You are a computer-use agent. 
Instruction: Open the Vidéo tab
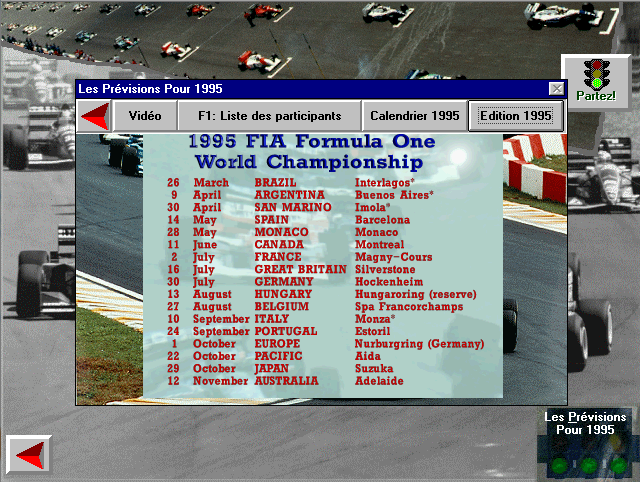click(x=145, y=116)
